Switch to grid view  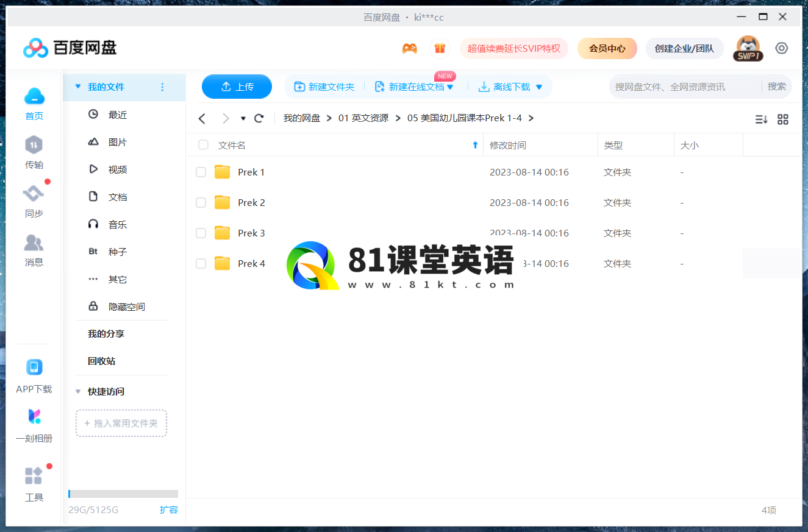(783, 119)
